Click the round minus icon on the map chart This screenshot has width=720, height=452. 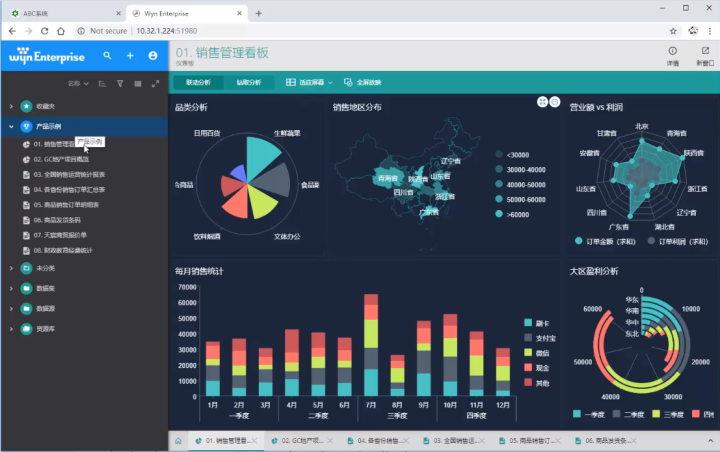tap(555, 102)
